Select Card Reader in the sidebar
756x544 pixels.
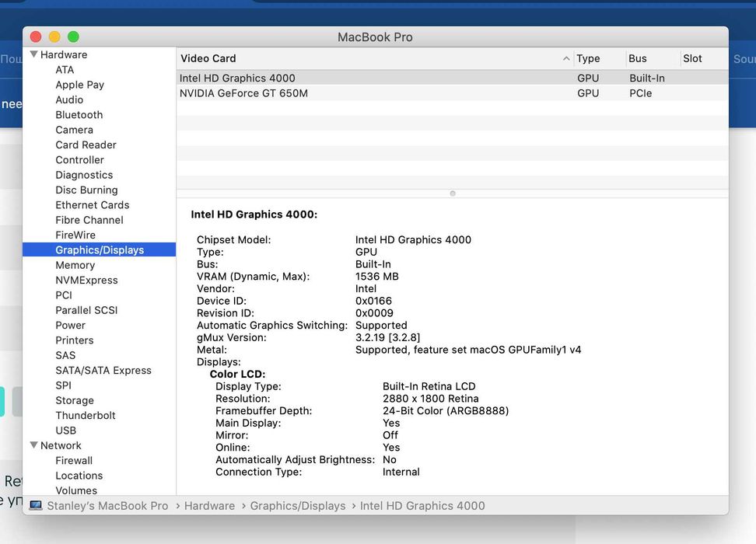click(86, 145)
